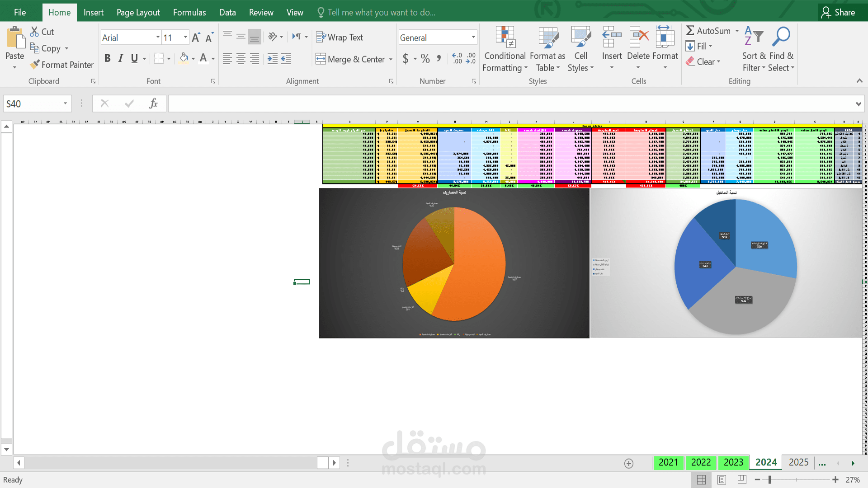
Task: Increase decimal places
Action: [x=457, y=58]
